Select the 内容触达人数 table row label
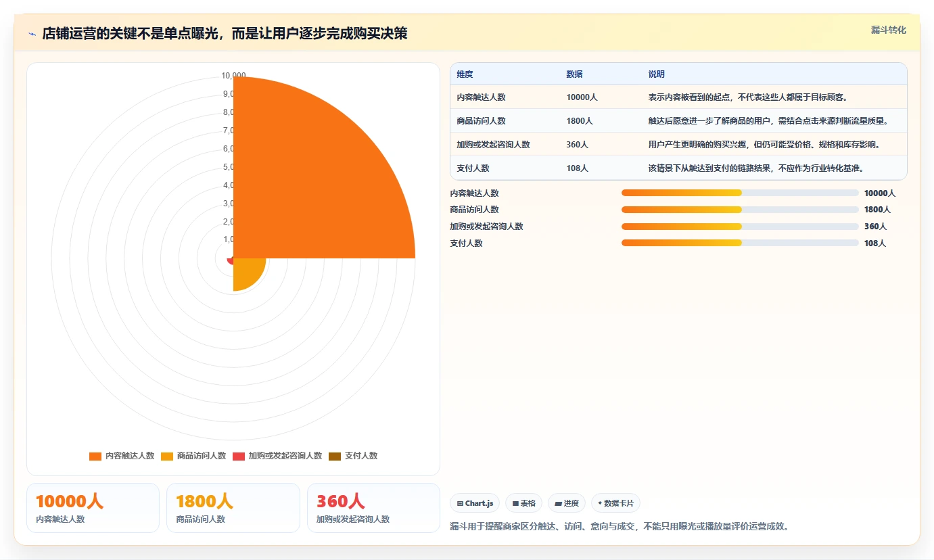Screen dimensions: 934x560 tap(481, 97)
